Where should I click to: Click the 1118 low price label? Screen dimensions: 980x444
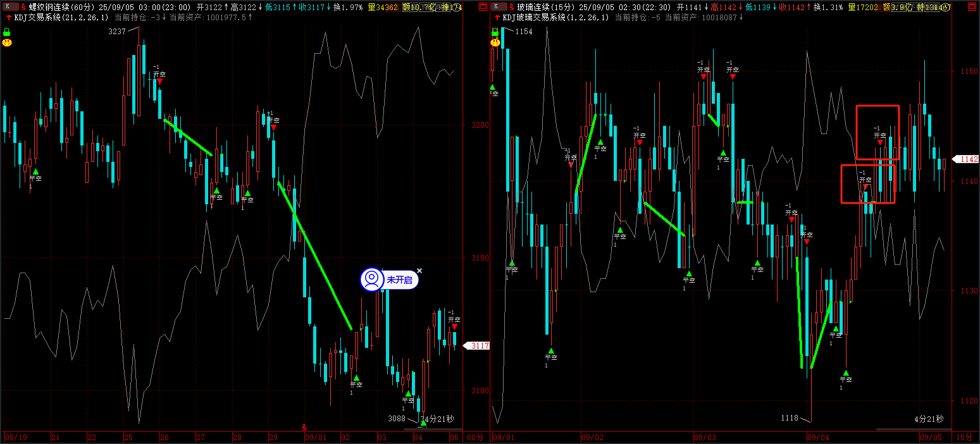click(x=790, y=418)
